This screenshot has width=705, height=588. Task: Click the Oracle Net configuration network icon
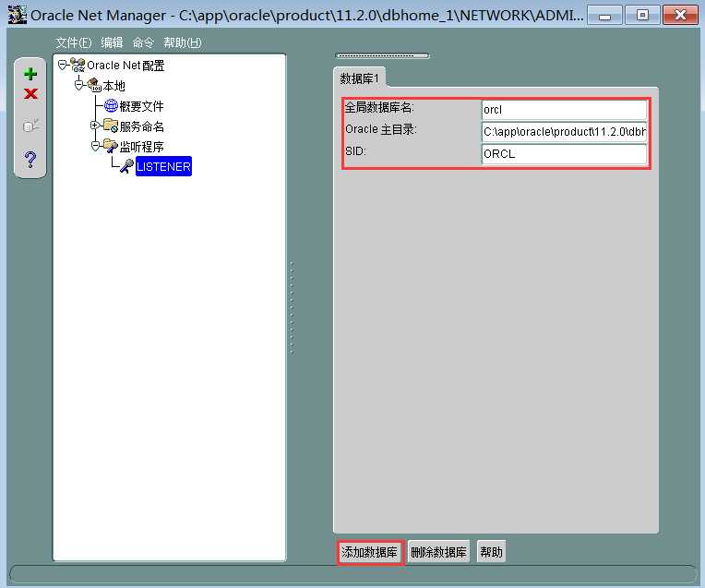tap(78, 66)
